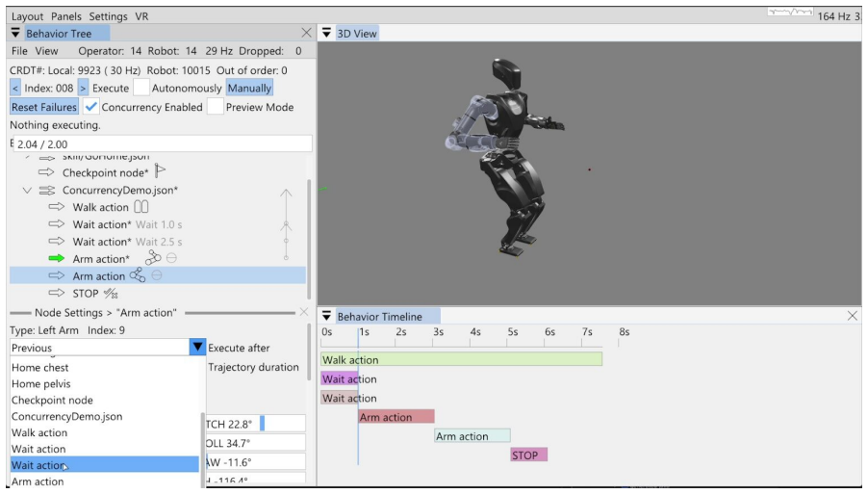Screen dimensions: 868x494
Task: Click the Manually button
Action: coord(249,88)
